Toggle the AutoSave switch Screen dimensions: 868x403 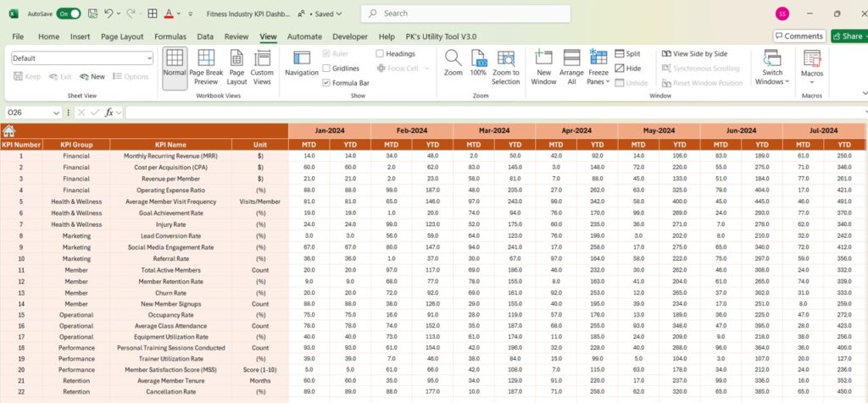[68, 14]
